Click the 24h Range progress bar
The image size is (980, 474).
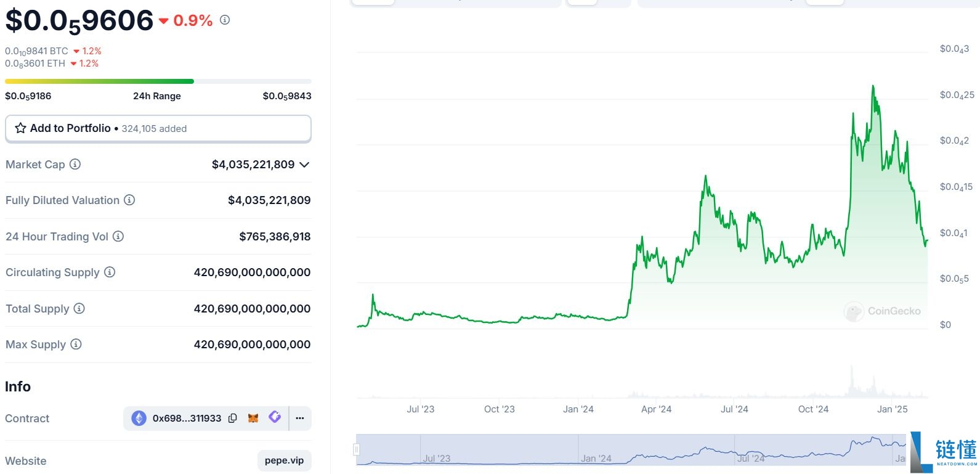point(158,81)
